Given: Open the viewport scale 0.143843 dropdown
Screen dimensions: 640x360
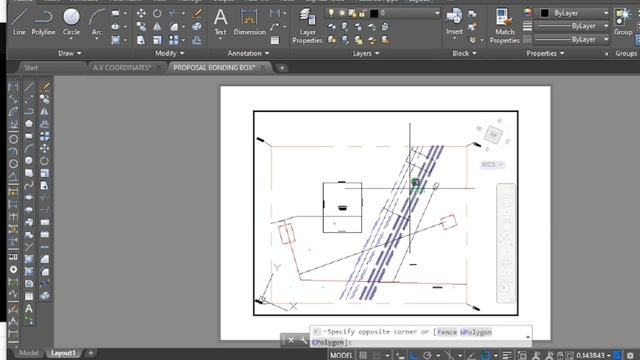Looking at the screenshot, I should point(593,356).
